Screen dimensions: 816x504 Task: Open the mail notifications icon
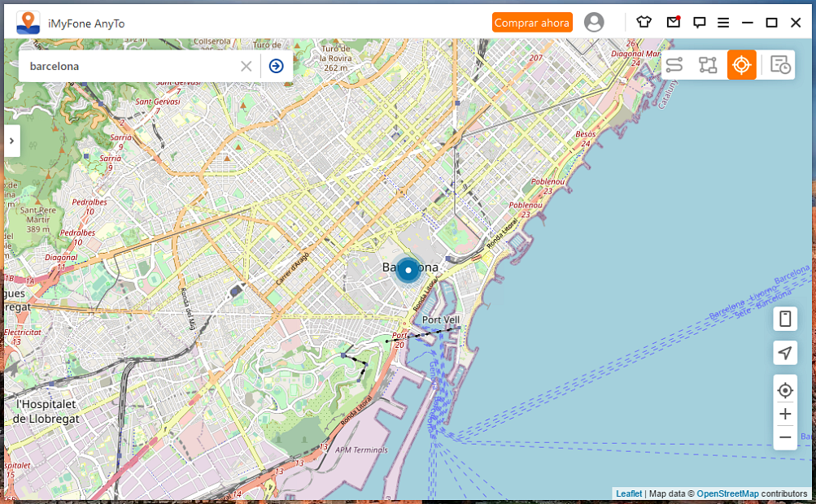[674, 22]
